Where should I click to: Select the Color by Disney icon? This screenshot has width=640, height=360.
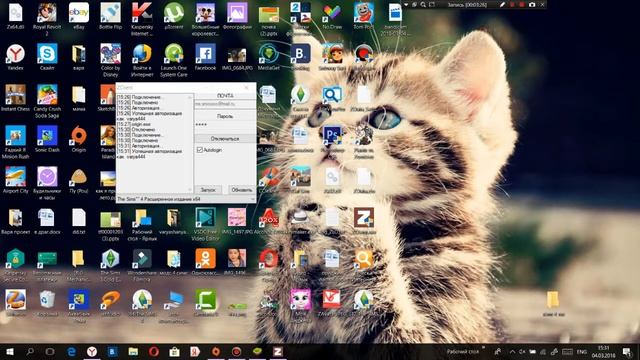pyautogui.click(x=110, y=60)
